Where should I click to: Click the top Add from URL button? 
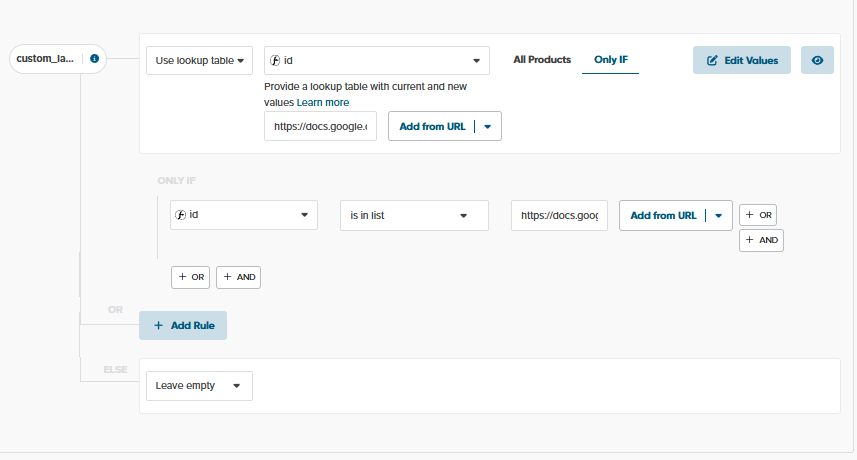[x=432, y=126]
